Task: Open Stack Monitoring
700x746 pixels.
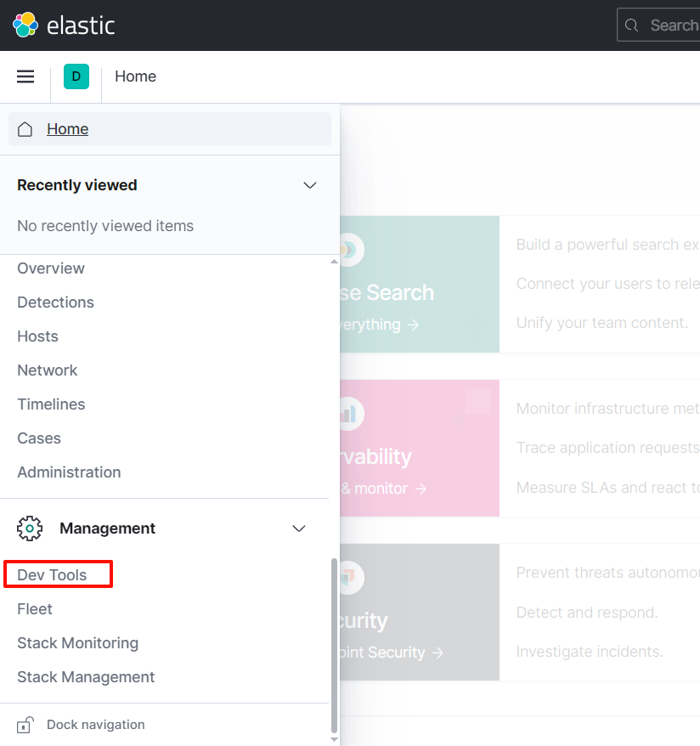Action: (77, 643)
